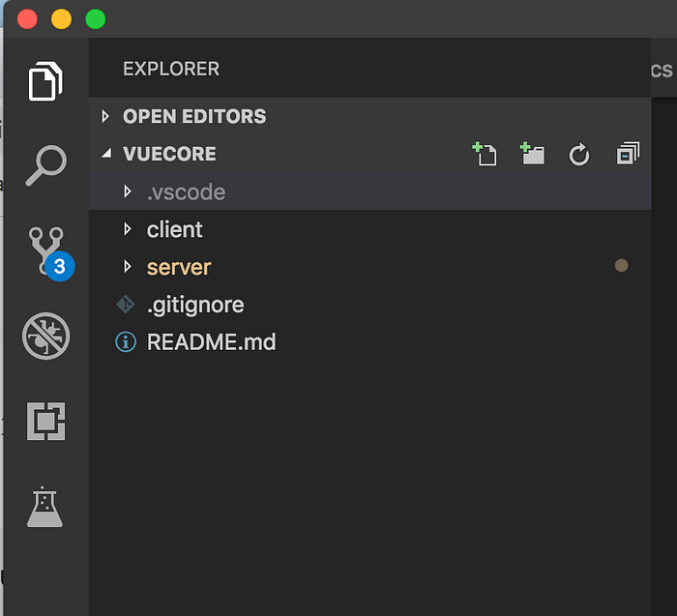Viewport: 677px width, 616px height.
Task: Open the Explorer view in activity bar
Action: pos(45,81)
